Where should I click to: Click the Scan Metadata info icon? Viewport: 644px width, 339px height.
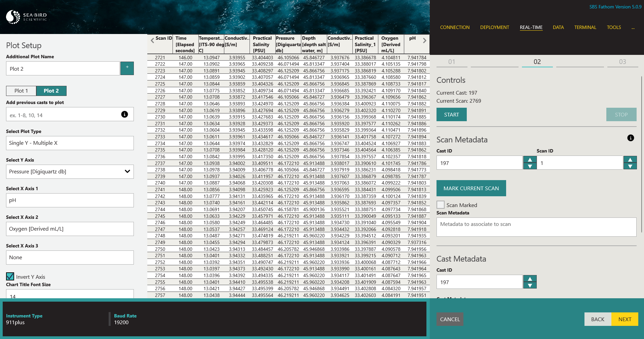tap(631, 138)
